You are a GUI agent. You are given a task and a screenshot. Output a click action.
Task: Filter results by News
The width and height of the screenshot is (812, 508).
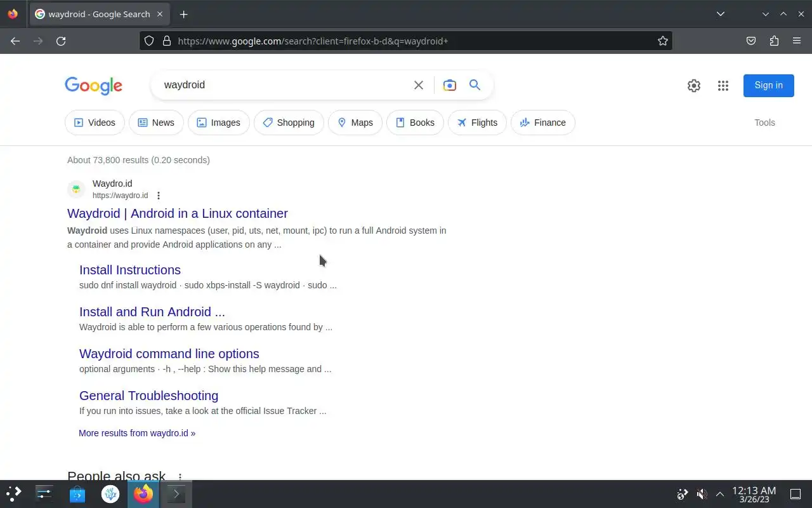pyautogui.click(x=156, y=123)
